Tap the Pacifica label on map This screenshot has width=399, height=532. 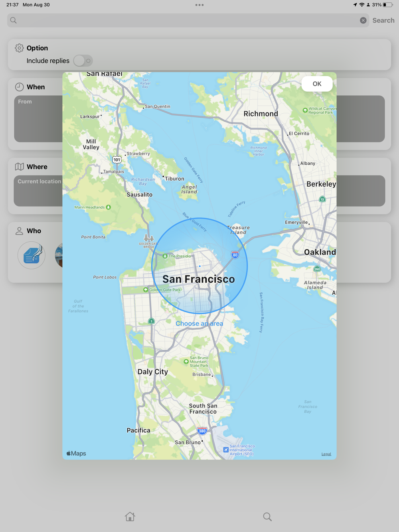pyautogui.click(x=138, y=430)
